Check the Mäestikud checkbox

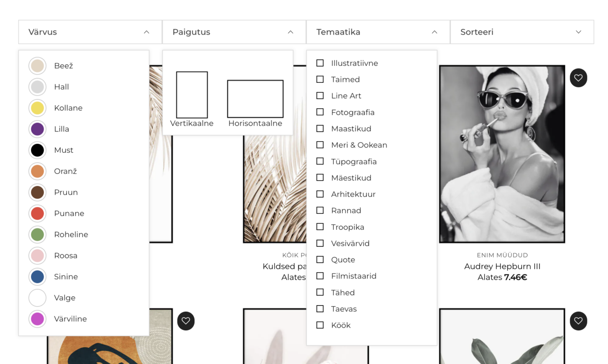click(320, 177)
